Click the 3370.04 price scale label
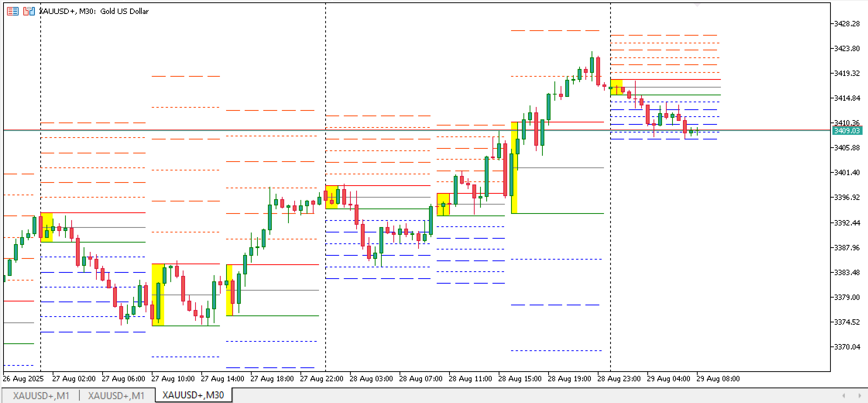Screen dimensions: 868x403 [x=848, y=347]
